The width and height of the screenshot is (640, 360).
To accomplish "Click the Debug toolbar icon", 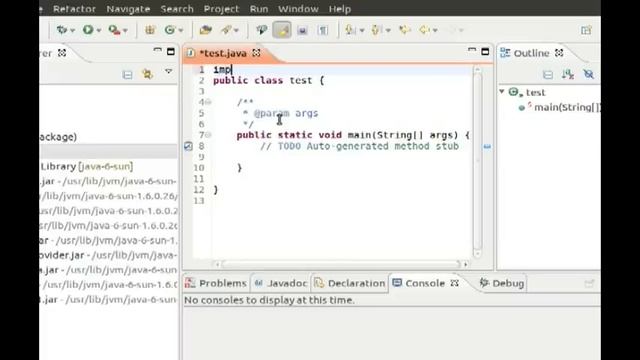I will (62, 30).
